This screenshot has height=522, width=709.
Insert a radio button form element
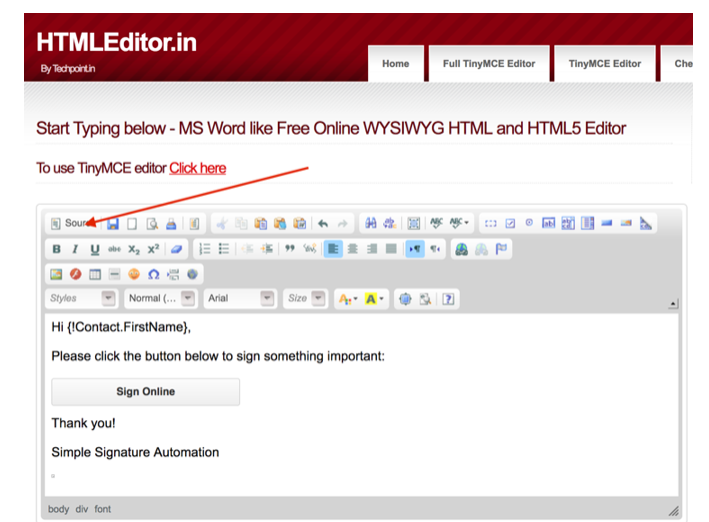(x=529, y=223)
